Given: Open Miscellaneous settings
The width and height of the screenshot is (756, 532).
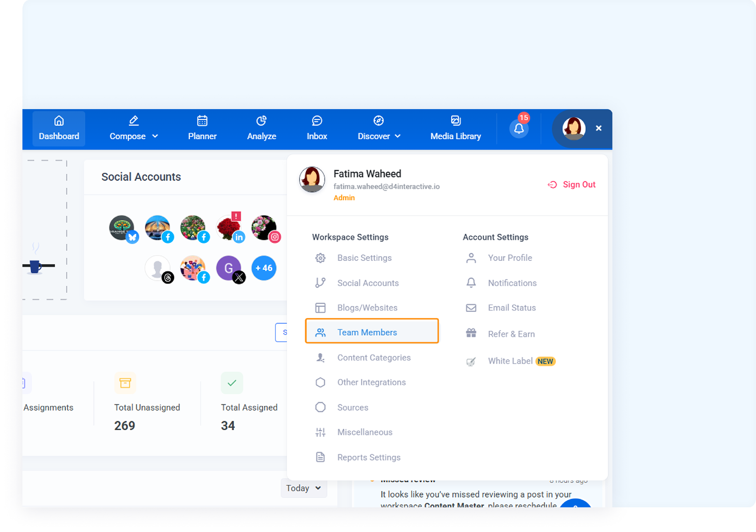Looking at the screenshot, I should point(365,432).
